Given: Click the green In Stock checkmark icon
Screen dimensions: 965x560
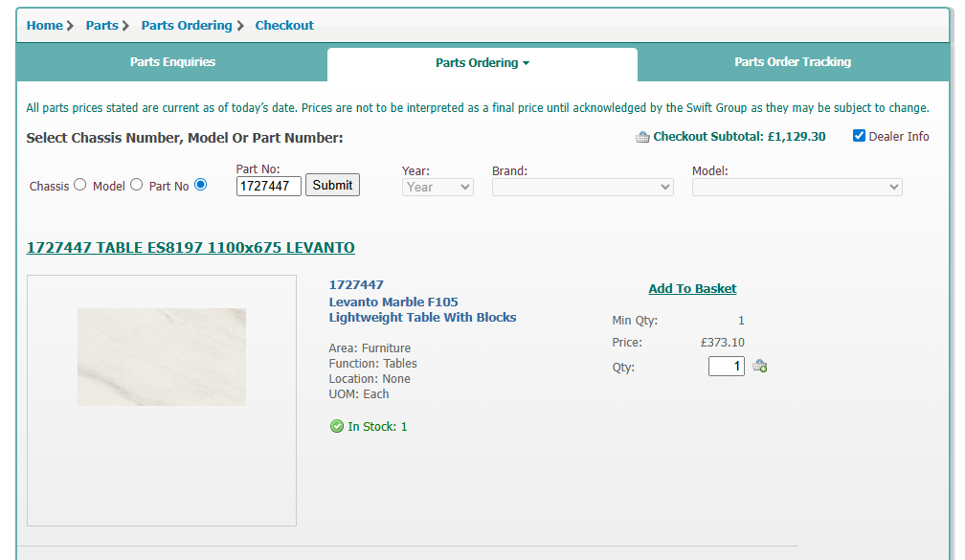Looking at the screenshot, I should click(x=337, y=427).
